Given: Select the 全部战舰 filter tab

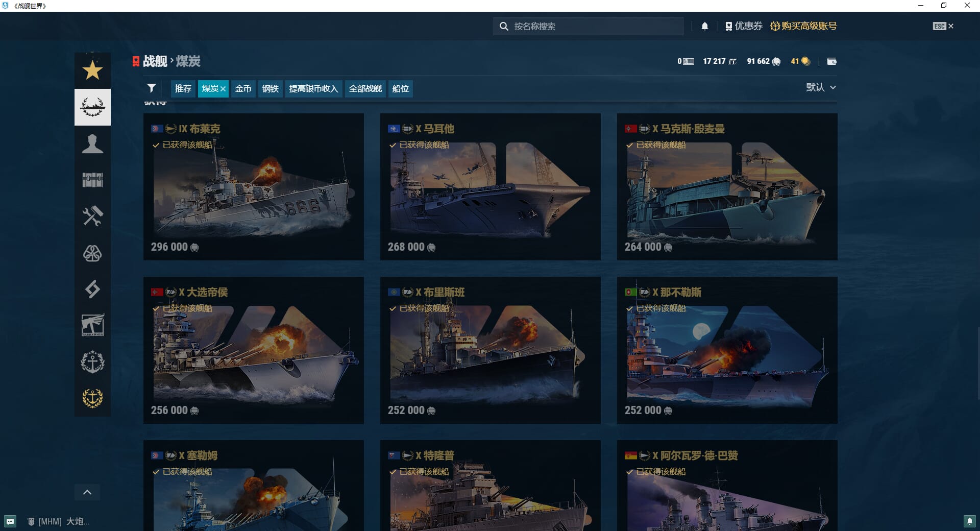Looking at the screenshot, I should click(365, 88).
